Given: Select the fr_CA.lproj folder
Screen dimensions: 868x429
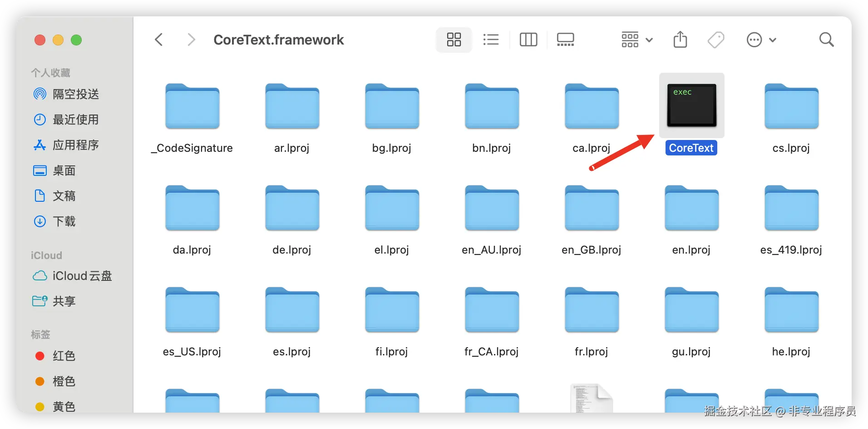Looking at the screenshot, I should 492,310.
